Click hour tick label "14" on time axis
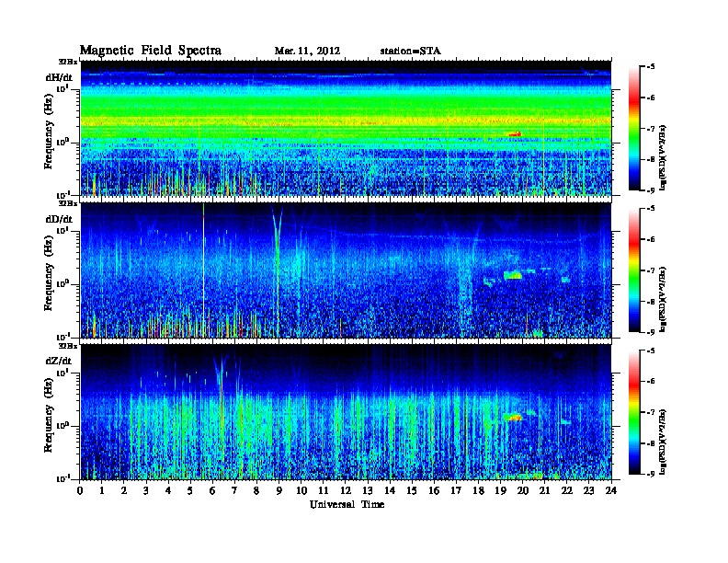The height and width of the screenshot is (563, 728). (390, 491)
